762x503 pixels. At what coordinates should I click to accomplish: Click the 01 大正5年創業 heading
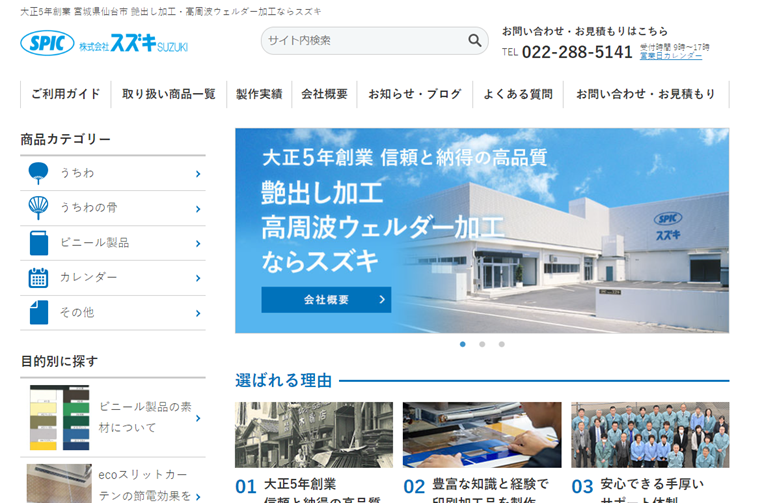pyautogui.click(x=310, y=490)
